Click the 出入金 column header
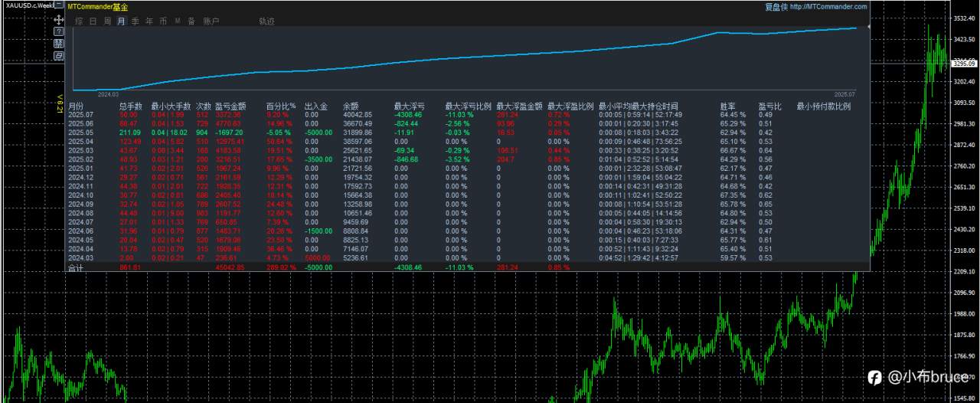Screen dimensions: 980x403 315,106
